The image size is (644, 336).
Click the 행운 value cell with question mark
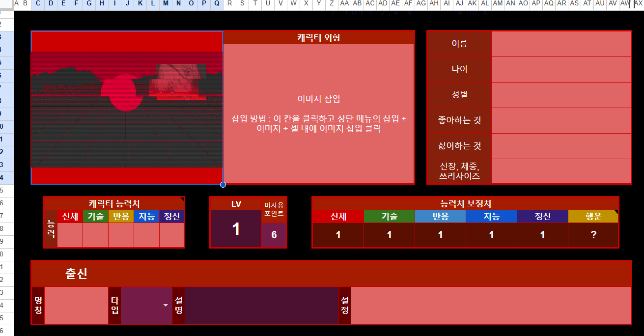coord(593,235)
